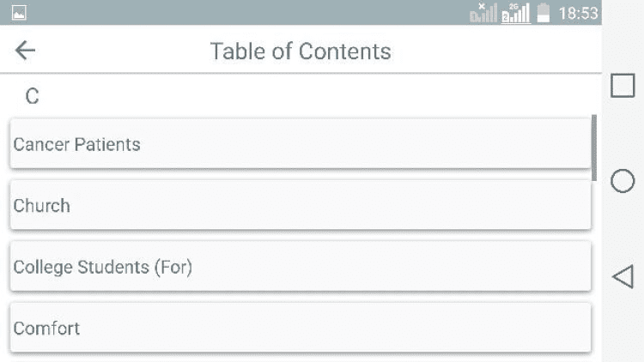This screenshot has width=644, height=362.
Task: Tap the 18:53 clock in status bar
Action: click(x=578, y=13)
